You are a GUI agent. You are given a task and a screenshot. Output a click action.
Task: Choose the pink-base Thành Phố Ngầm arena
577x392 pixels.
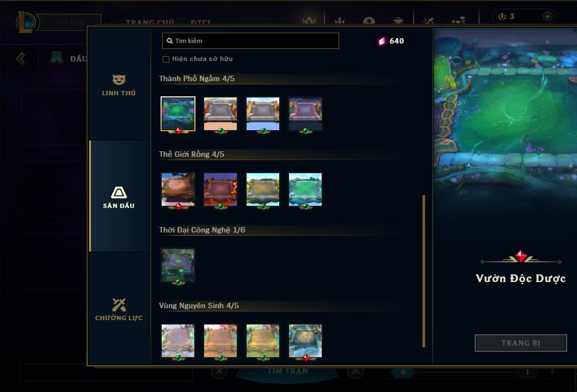coord(220,114)
